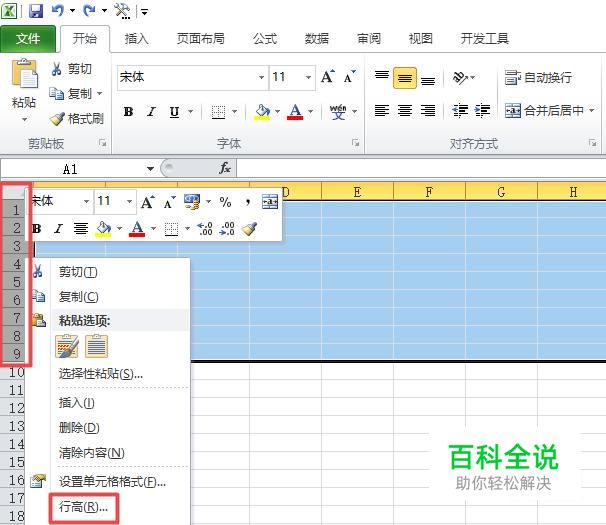606x525 pixels.
Task: Expand the 粘贴 paste dropdown arrow
Action: [24, 119]
